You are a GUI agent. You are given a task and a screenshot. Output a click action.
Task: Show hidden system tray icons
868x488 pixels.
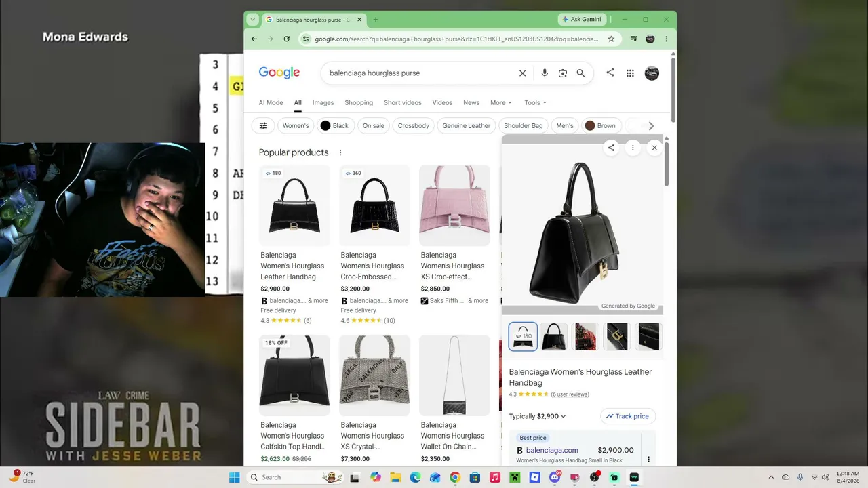click(771, 477)
